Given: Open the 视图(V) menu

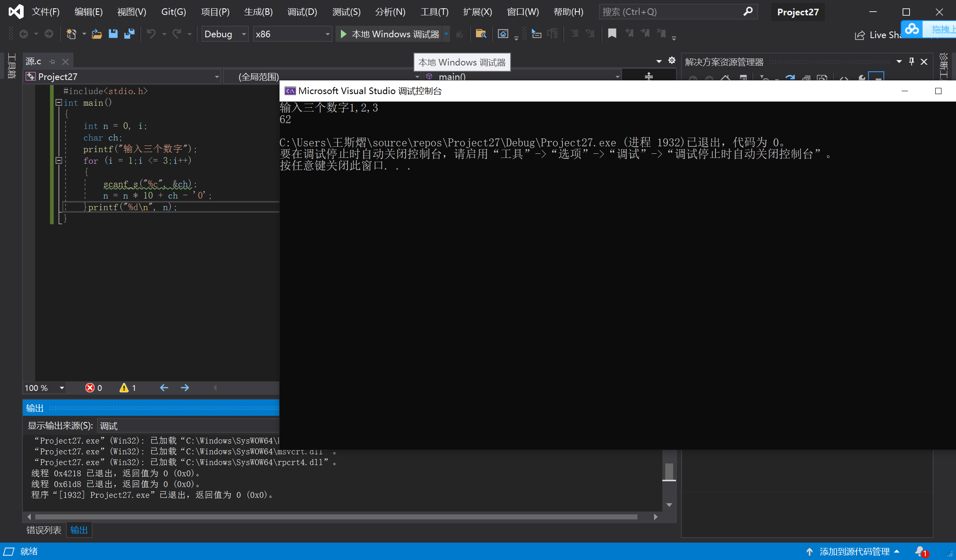Looking at the screenshot, I should [x=131, y=12].
